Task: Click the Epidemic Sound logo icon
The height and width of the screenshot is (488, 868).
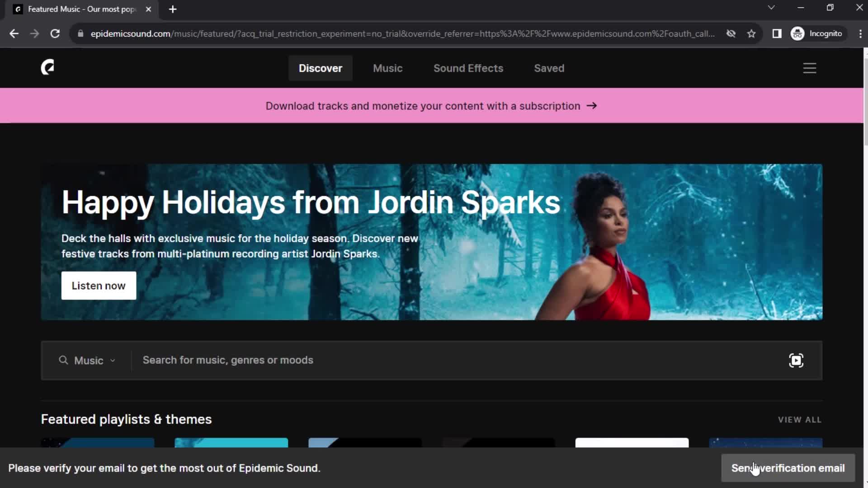Action: (x=47, y=67)
